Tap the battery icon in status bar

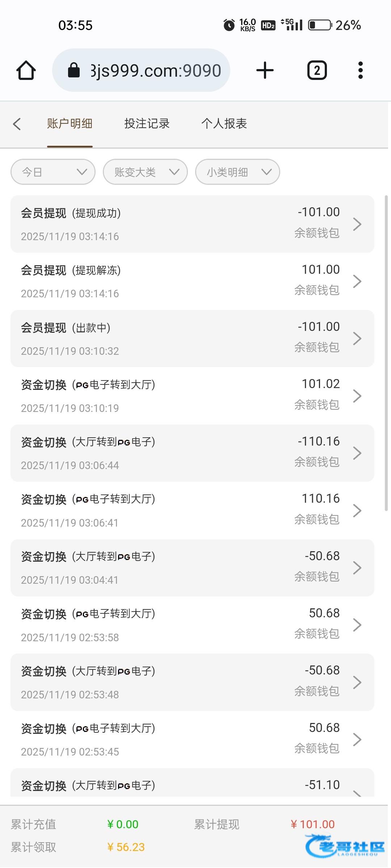[x=320, y=25]
